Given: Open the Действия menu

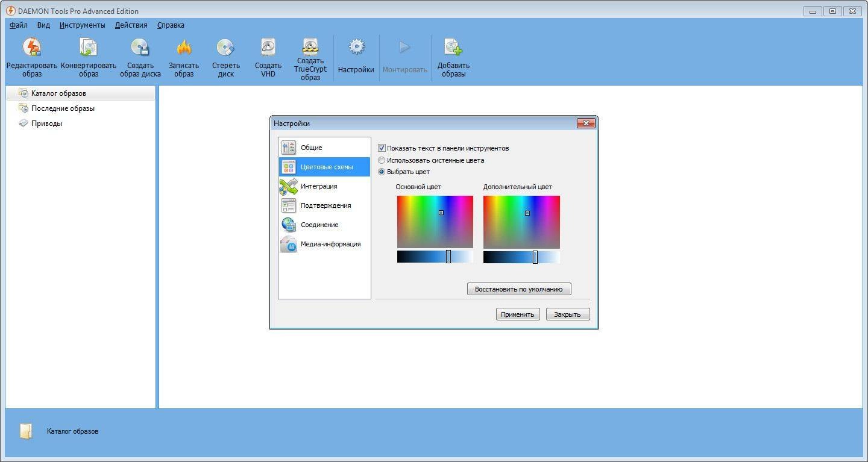Looking at the screenshot, I should coord(131,25).
